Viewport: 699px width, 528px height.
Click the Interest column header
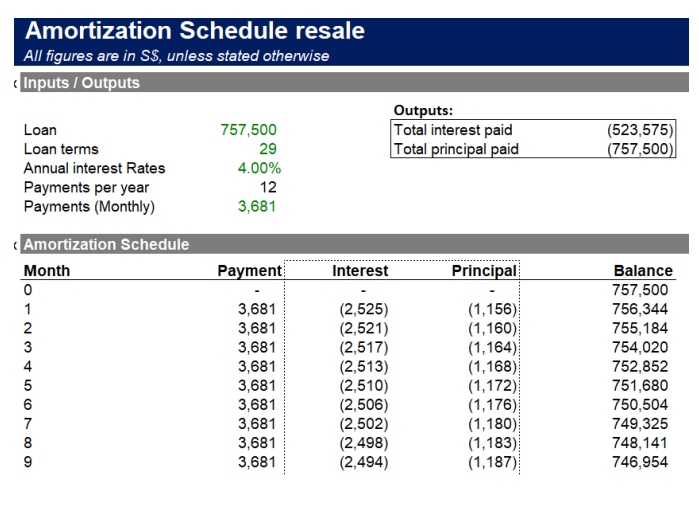point(360,270)
